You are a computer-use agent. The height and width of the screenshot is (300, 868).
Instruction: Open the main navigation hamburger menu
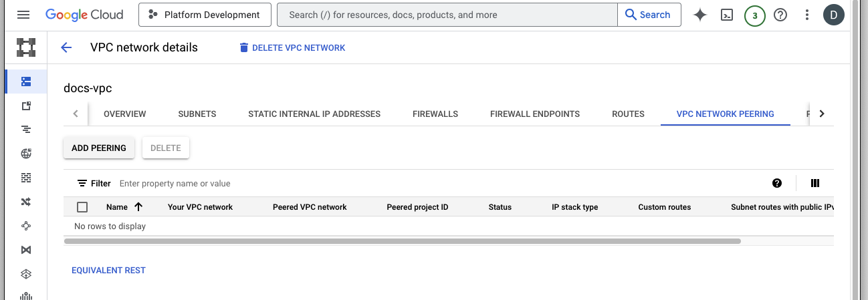(x=23, y=15)
